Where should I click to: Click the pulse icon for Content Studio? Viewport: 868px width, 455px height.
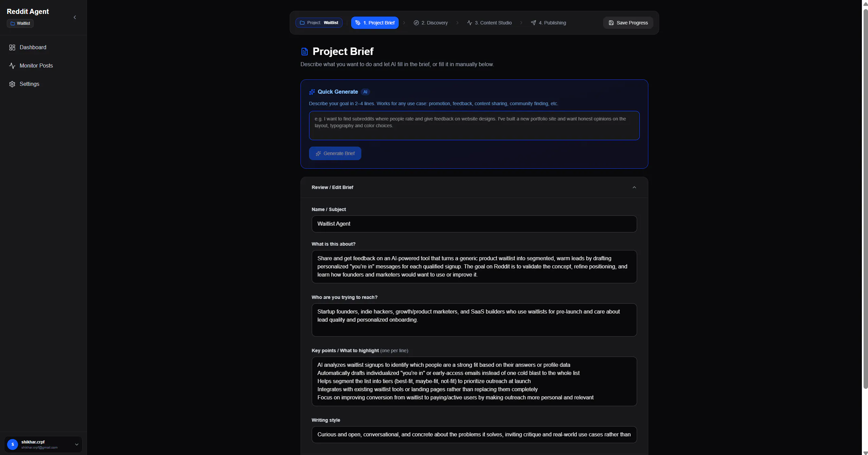pyautogui.click(x=469, y=23)
